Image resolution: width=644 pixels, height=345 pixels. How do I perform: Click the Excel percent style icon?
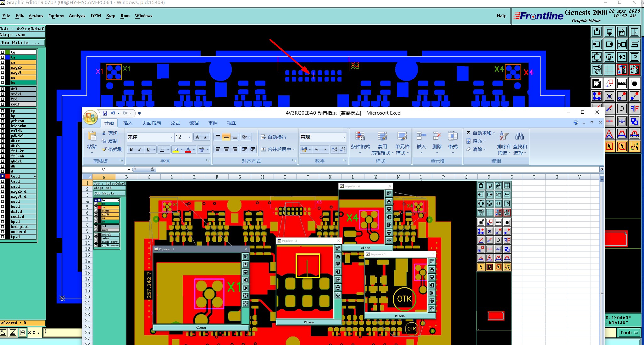coord(316,150)
